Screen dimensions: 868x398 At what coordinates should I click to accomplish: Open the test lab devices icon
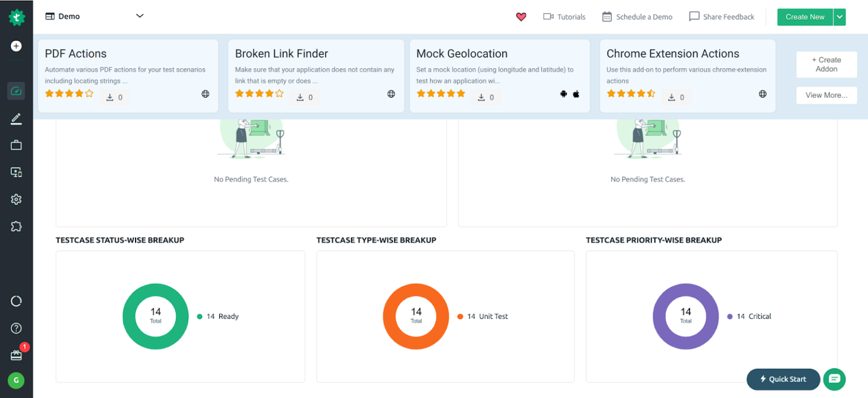coord(16,172)
